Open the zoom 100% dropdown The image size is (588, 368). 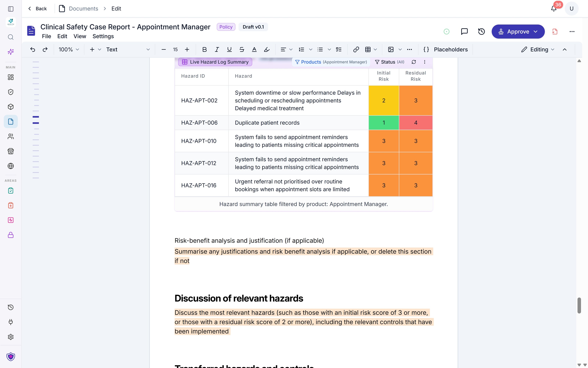pyautogui.click(x=69, y=49)
